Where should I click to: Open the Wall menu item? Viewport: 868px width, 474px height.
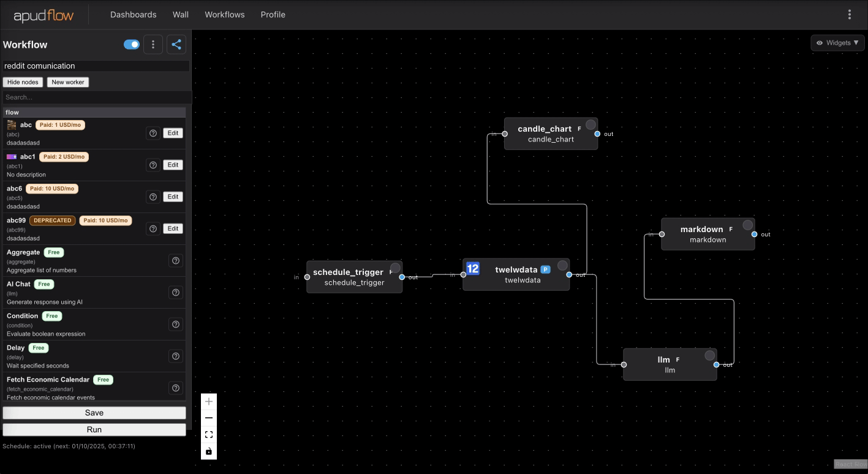point(180,14)
